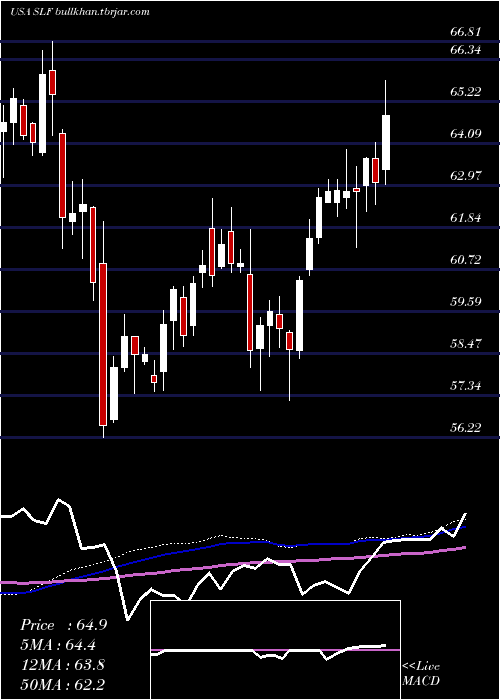
Task: Click the 59.59 price level label
Action: 465,301
